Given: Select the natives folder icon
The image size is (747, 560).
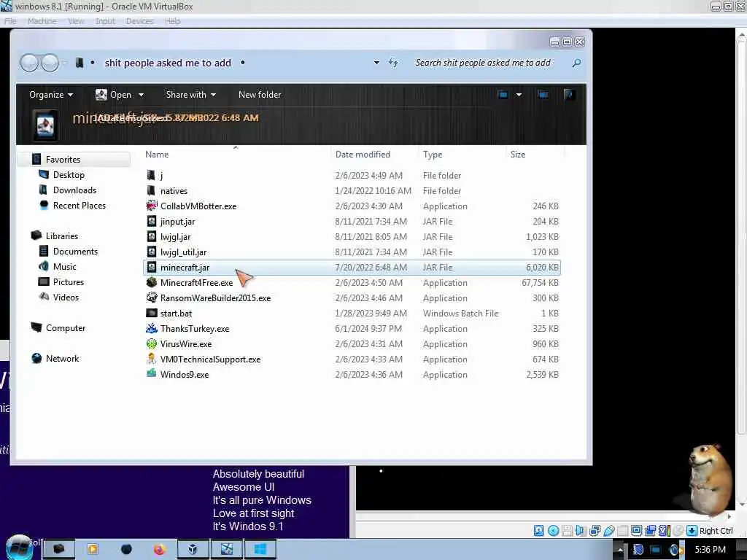Looking at the screenshot, I should tap(151, 190).
